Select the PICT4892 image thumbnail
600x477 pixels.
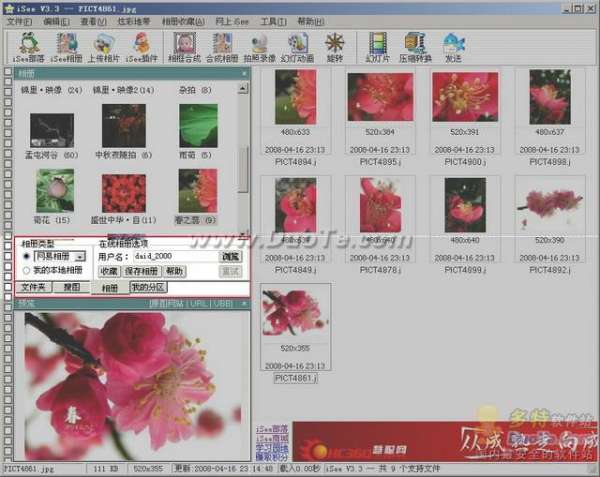[x=550, y=205]
